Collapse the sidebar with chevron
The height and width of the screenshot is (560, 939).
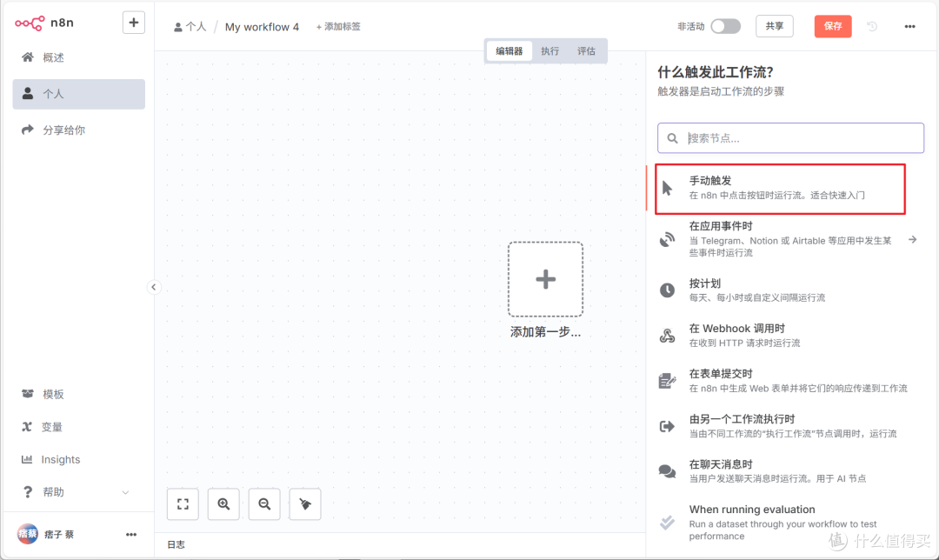click(154, 287)
